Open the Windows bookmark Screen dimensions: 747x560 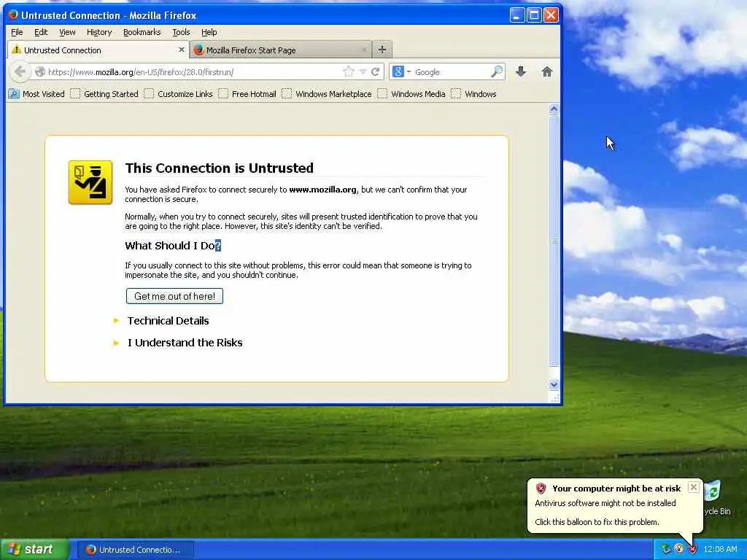[x=474, y=94]
